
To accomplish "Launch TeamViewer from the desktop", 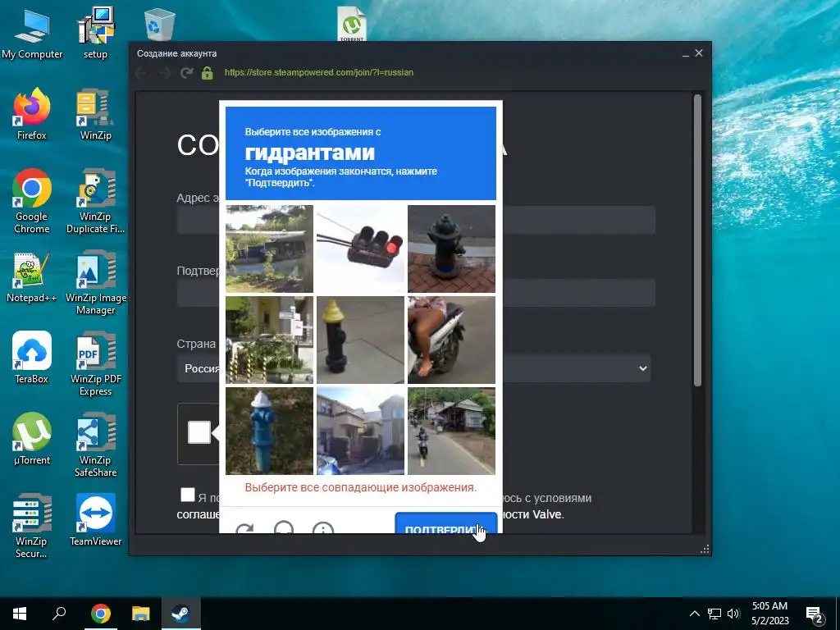I will (95, 520).
